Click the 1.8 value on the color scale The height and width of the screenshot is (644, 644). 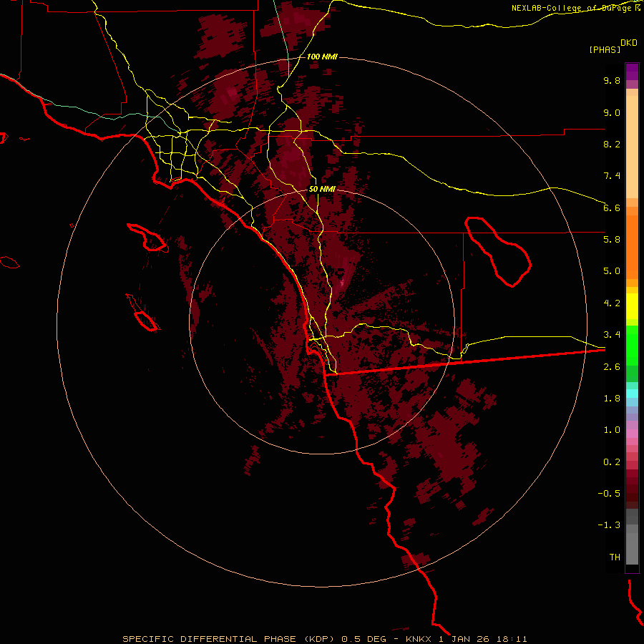tap(612, 399)
